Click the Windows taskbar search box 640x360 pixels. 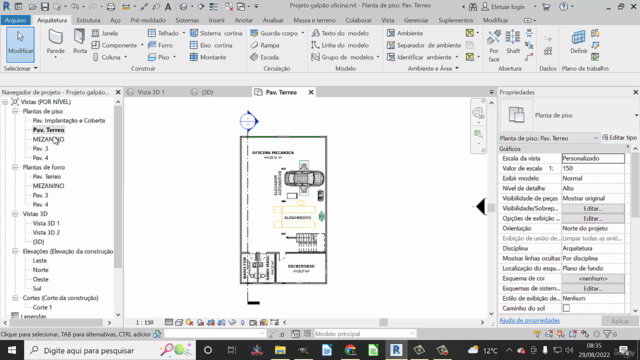click(x=110, y=350)
